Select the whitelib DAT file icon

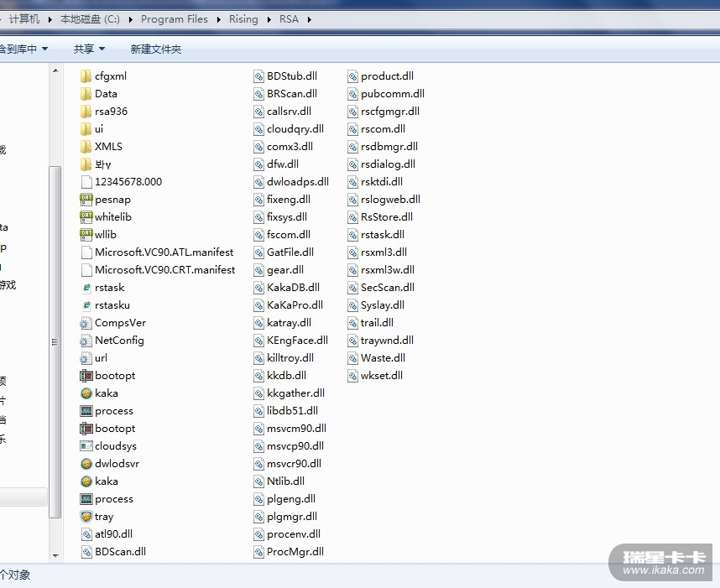pyautogui.click(x=86, y=217)
